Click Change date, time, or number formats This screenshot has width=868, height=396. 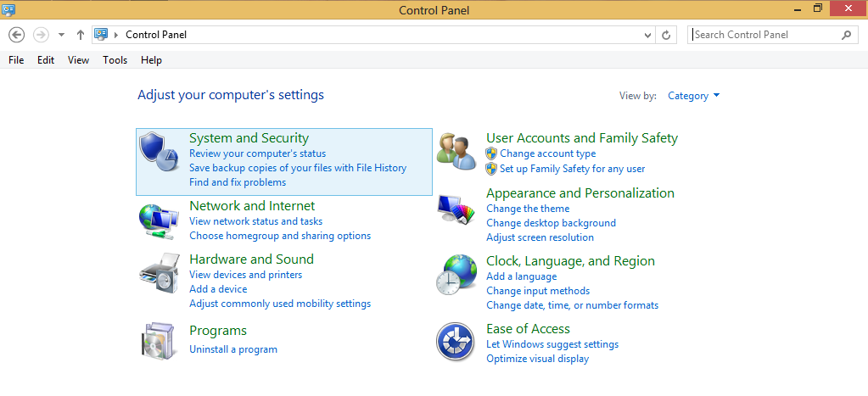click(573, 304)
